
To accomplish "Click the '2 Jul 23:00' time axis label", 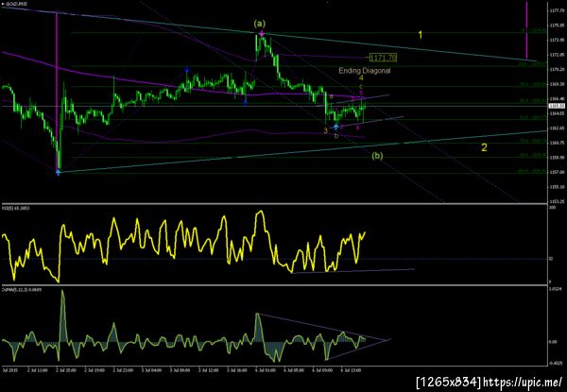I will (123, 370).
